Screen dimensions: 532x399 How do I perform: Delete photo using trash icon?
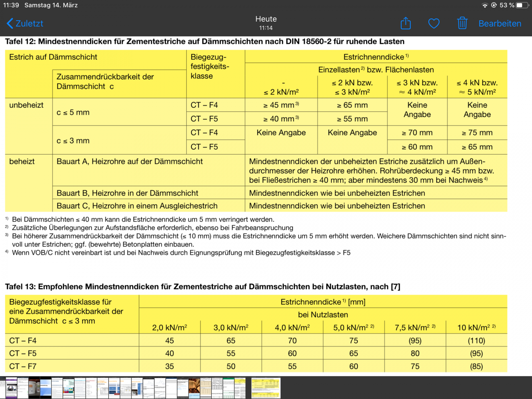coord(462,23)
